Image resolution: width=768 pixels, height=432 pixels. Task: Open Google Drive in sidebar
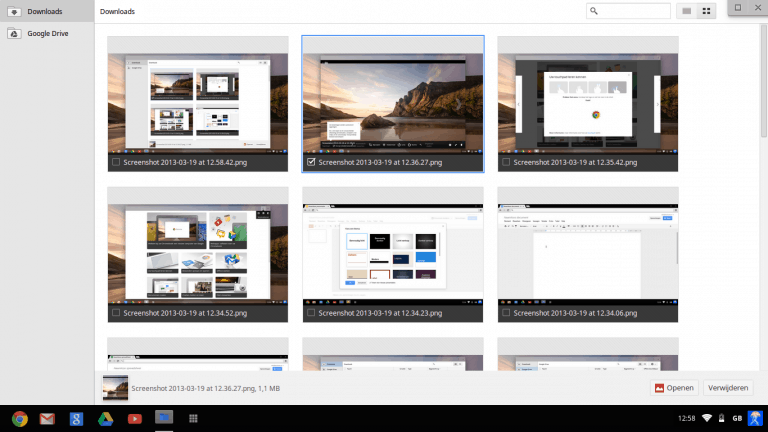click(47, 33)
